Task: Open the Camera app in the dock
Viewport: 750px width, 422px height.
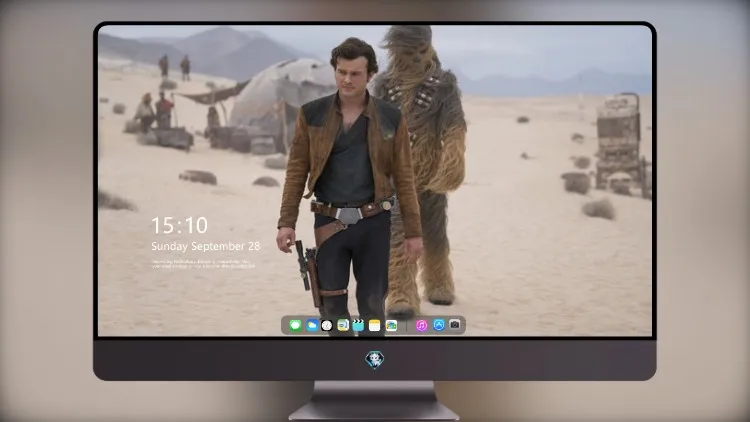Action: click(455, 325)
